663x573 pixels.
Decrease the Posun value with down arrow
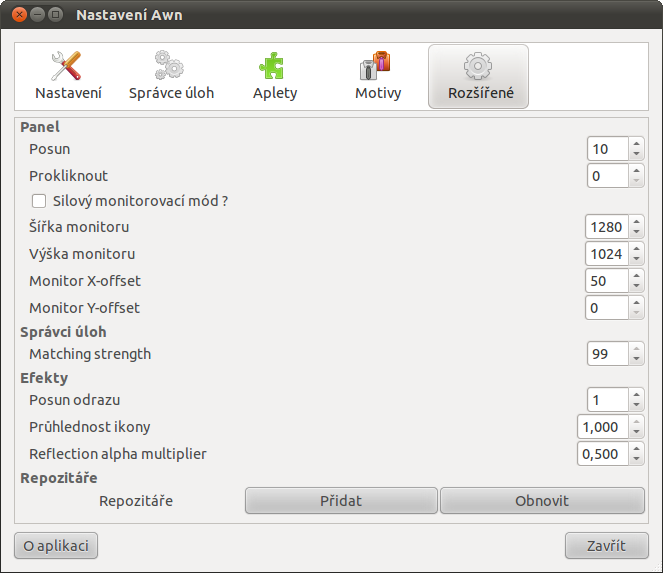tap(636, 154)
